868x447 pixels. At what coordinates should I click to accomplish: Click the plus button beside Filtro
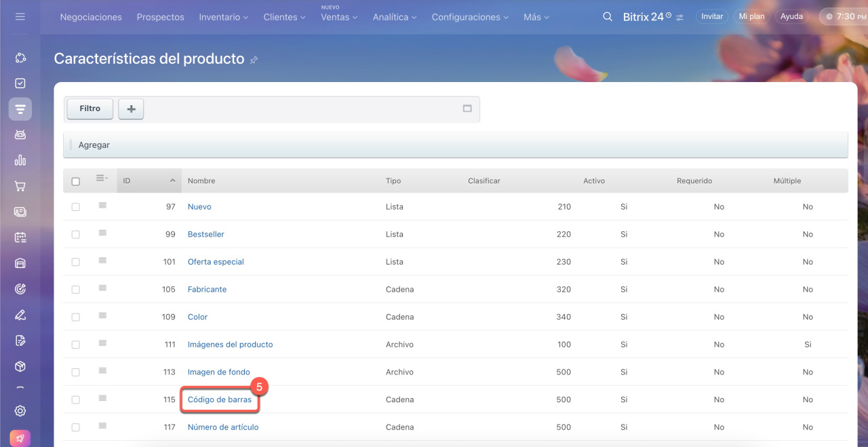131,109
